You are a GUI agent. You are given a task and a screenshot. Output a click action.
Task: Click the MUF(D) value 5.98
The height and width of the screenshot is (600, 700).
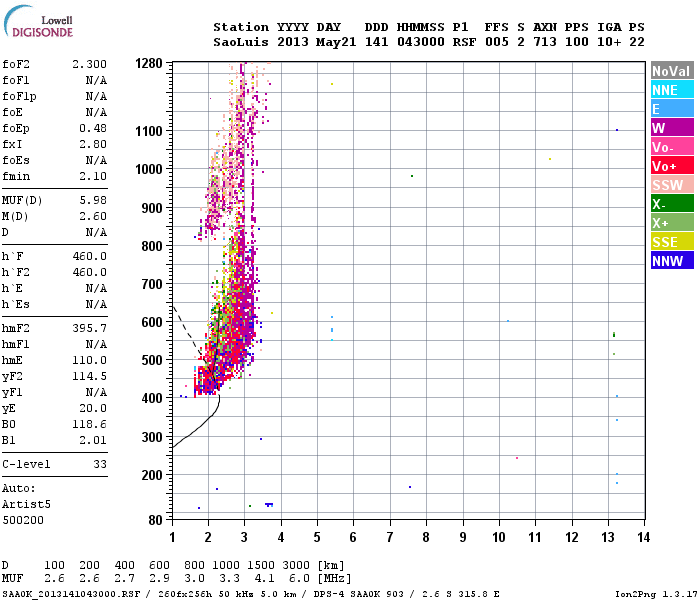click(93, 200)
